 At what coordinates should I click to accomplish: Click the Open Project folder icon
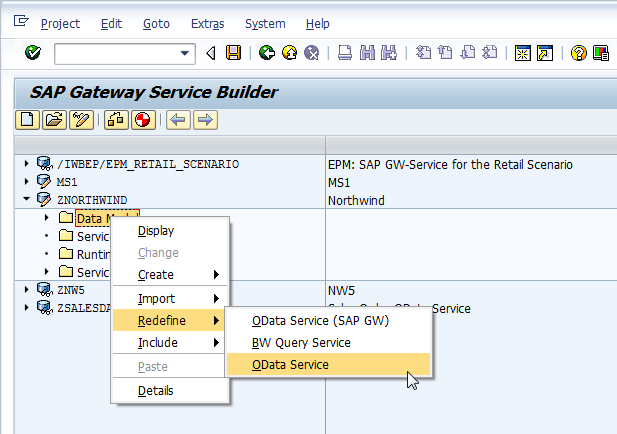pyautogui.click(x=54, y=120)
